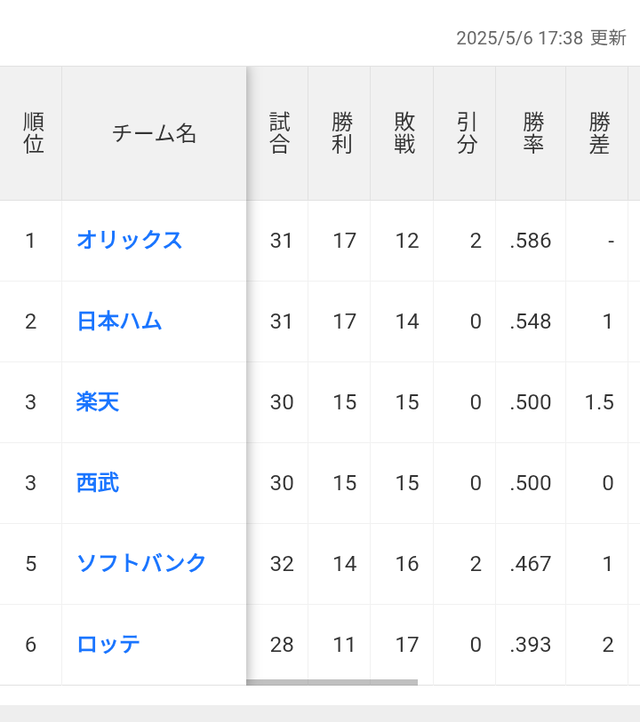Click the 2025/5/6 17:38 更新 timestamp
This screenshot has width=640, height=722.
(x=541, y=38)
